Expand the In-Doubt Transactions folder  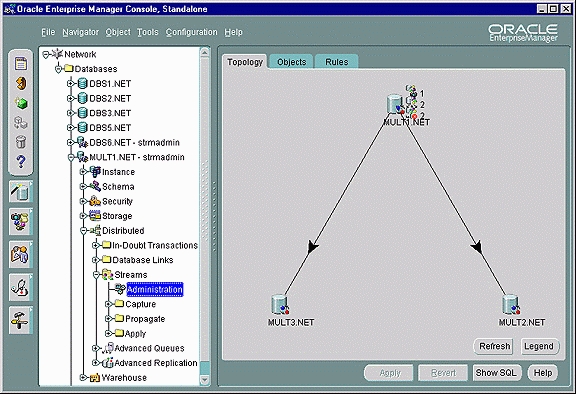click(96, 245)
